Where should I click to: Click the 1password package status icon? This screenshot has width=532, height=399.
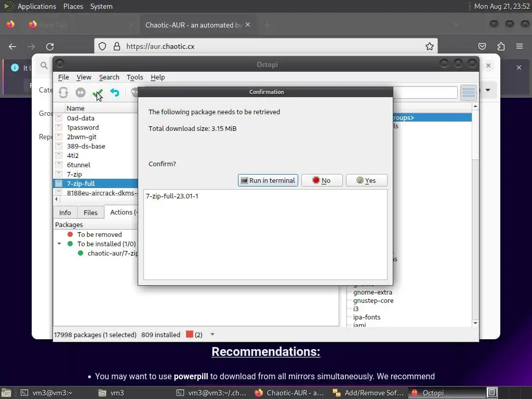click(59, 128)
